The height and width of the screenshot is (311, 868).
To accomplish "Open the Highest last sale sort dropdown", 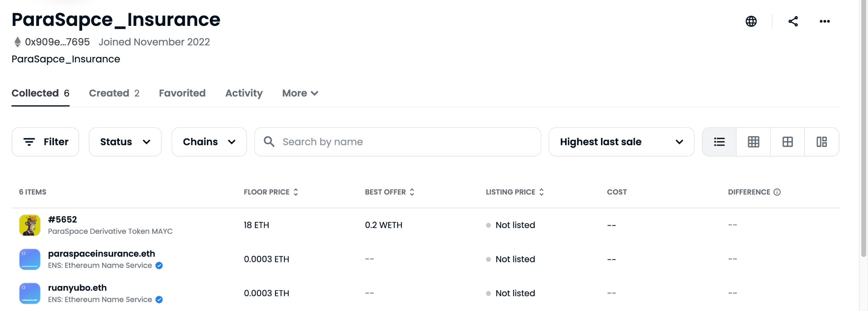I will [x=621, y=142].
